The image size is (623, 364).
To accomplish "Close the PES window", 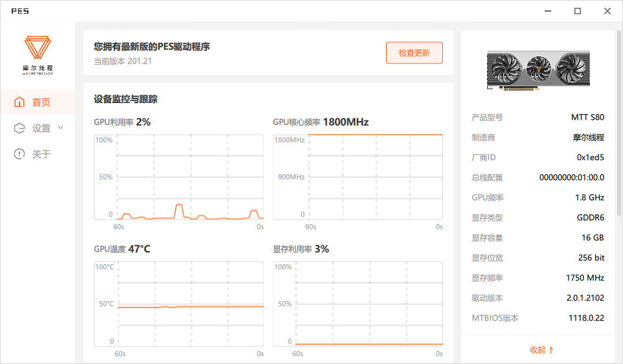I will pyautogui.click(x=607, y=11).
